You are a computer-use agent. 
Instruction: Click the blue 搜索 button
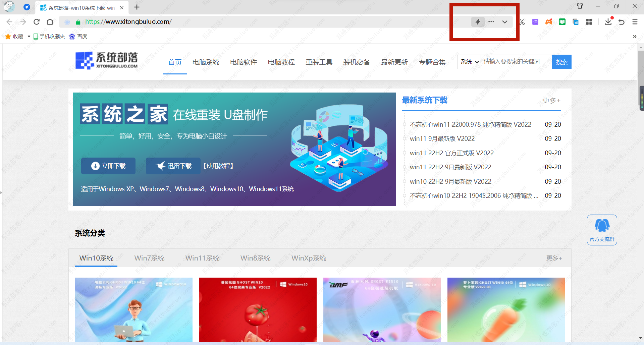coord(562,62)
